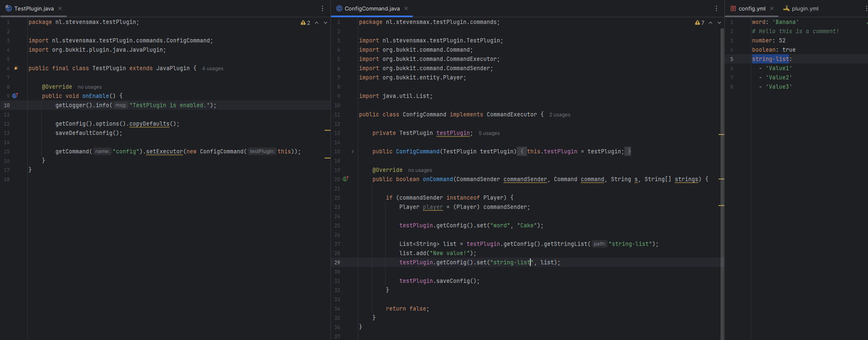Click the overriding-method gutter icon beside onEnable
Viewport: 868px width, 340px height.
pos(15,96)
